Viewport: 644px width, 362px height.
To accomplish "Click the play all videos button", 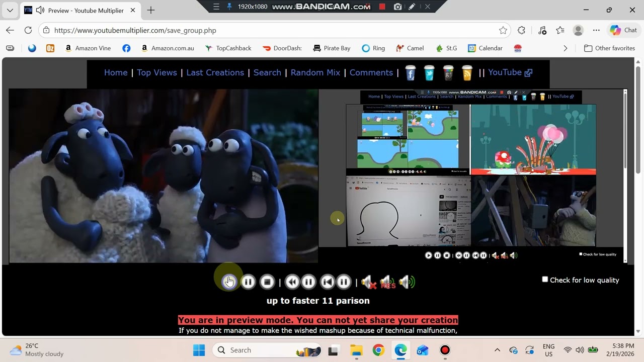I will click(x=229, y=282).
